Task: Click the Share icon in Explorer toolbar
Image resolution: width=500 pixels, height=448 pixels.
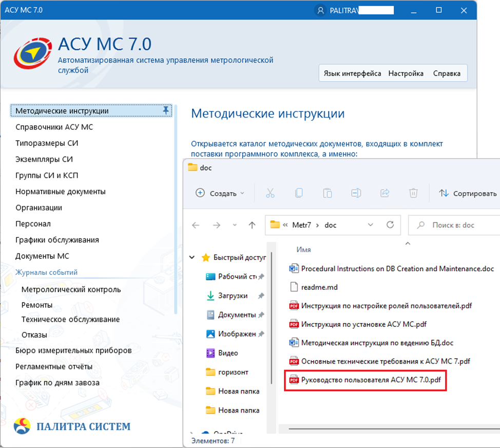Action: (385, 193)
